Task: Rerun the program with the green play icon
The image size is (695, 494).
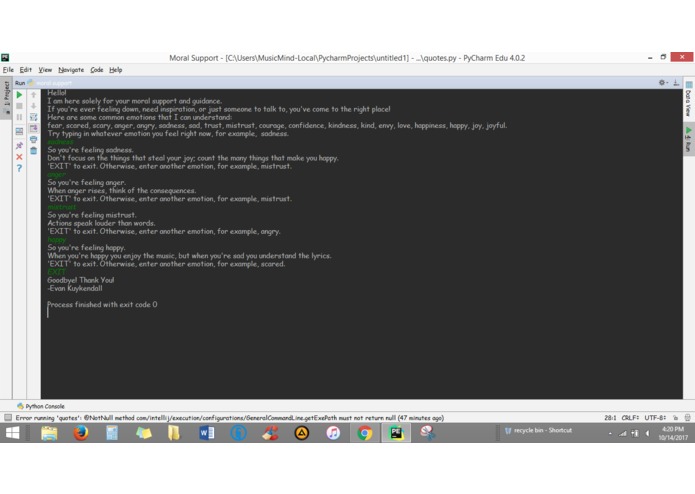Action: pos(19,95)
